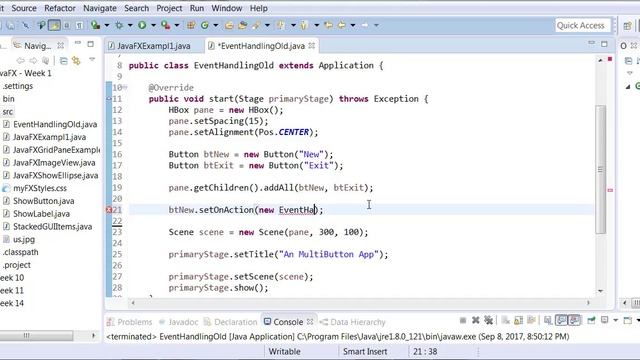Click the Quick Access search field
The image size is (640, 360).
click(582, 25)
